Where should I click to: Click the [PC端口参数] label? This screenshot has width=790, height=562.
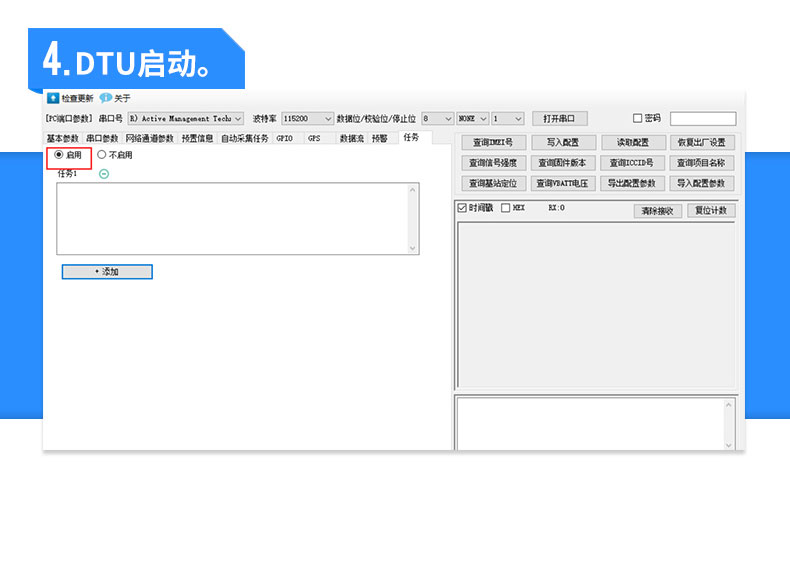click(69, 118)
